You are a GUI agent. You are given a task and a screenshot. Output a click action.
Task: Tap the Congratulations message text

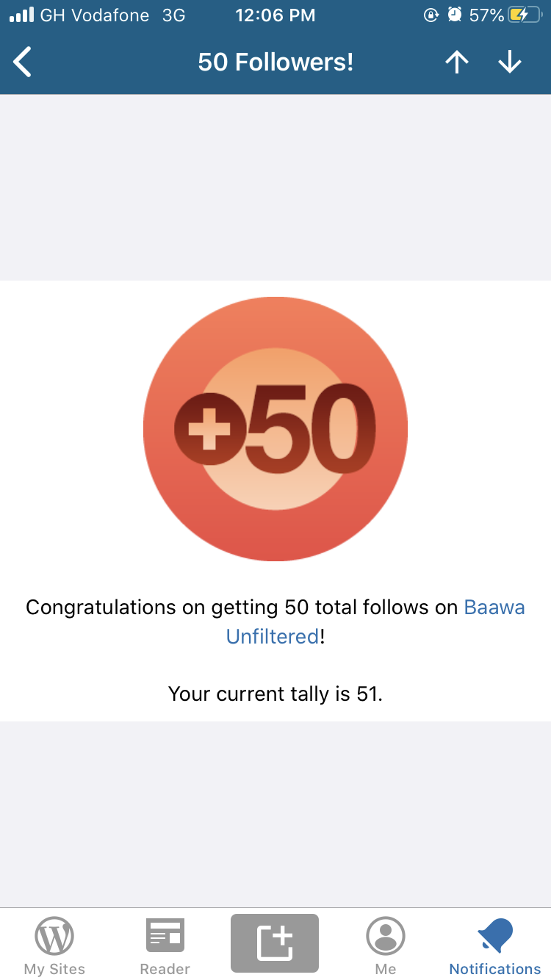(244, 608)
